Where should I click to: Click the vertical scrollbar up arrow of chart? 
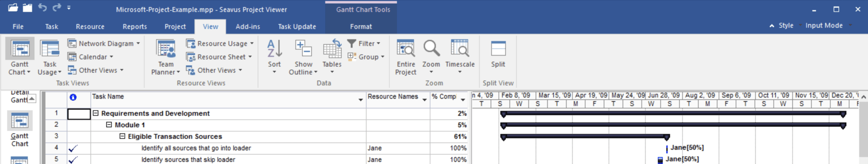point(863,97)
